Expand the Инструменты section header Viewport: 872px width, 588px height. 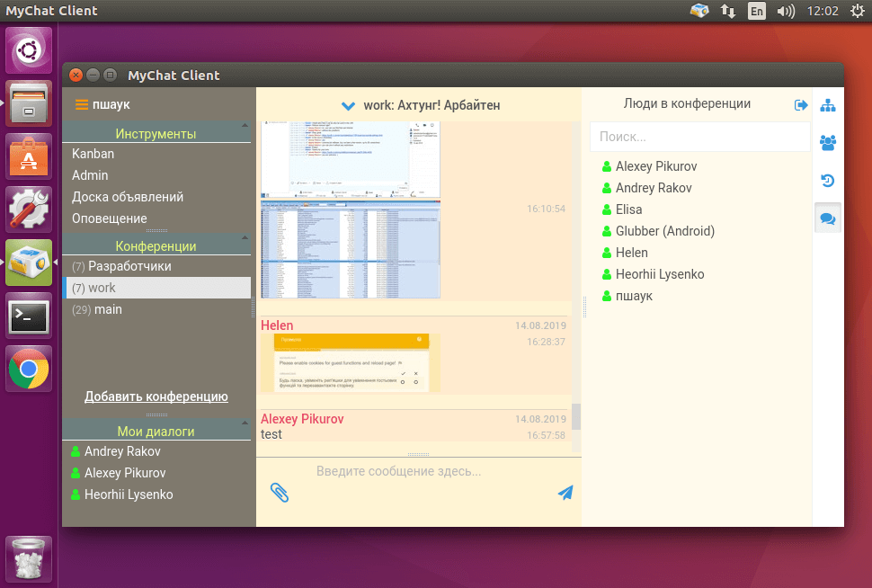[x=156, y=132]
